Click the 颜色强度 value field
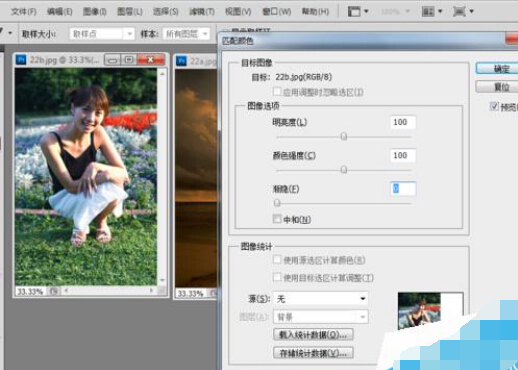 click(x=403, y=155)
